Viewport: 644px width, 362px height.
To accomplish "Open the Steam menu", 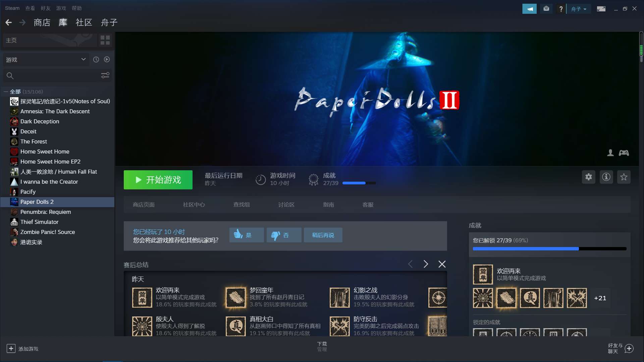I will coord(12,8).
